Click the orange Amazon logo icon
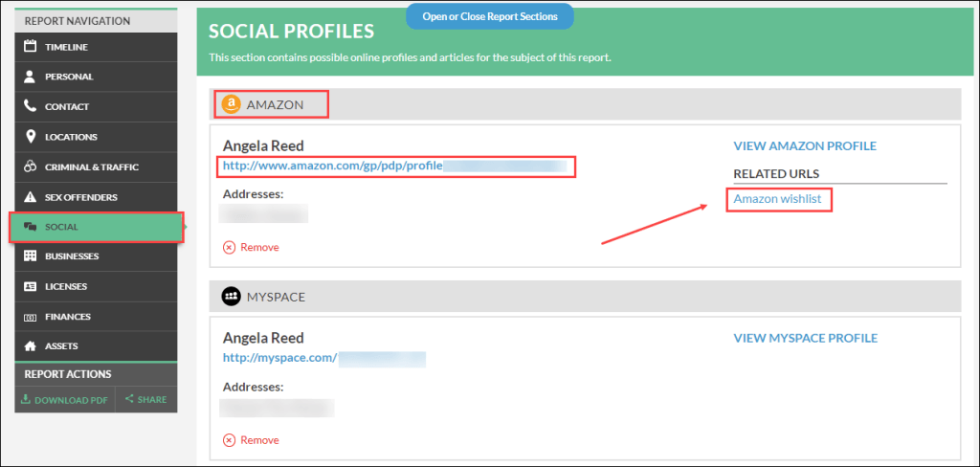980x467 pixels. [232, 104]
